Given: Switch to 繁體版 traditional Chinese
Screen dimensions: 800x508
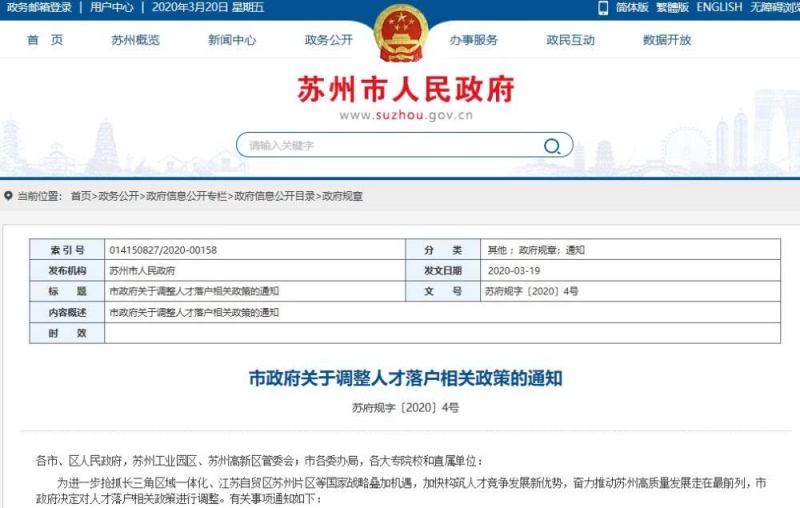Looking at the screenshot, I should click(672, 7).
